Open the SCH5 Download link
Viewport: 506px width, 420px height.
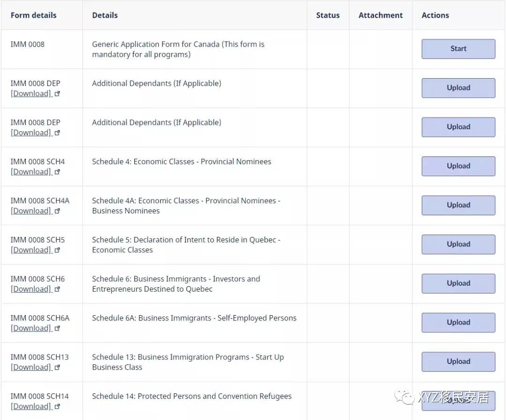pyautogui.click(x=31, y=250)
